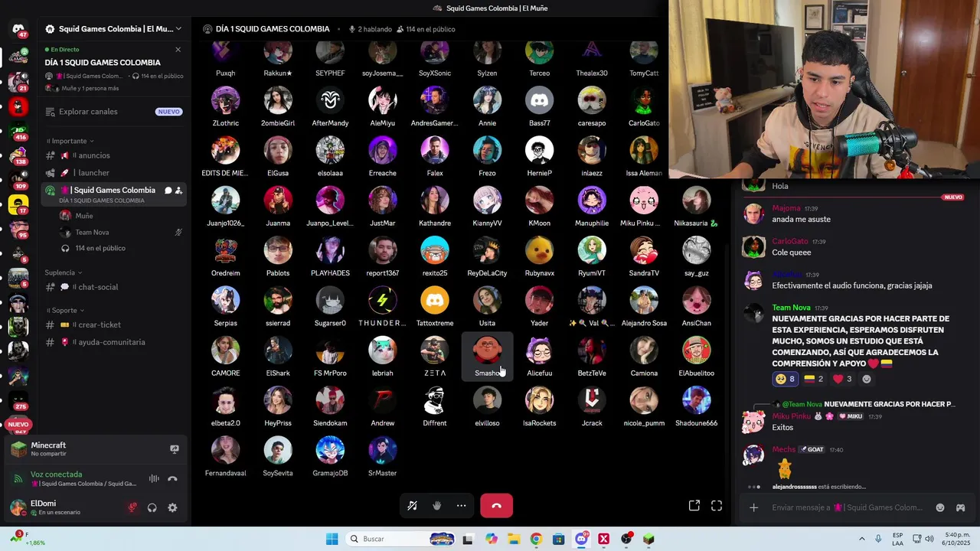Click the Jcrack participant avatar

tap(592, 400)
